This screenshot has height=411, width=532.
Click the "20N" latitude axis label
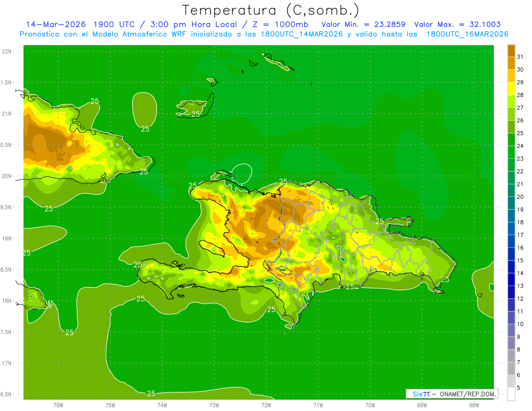[8, 176]
